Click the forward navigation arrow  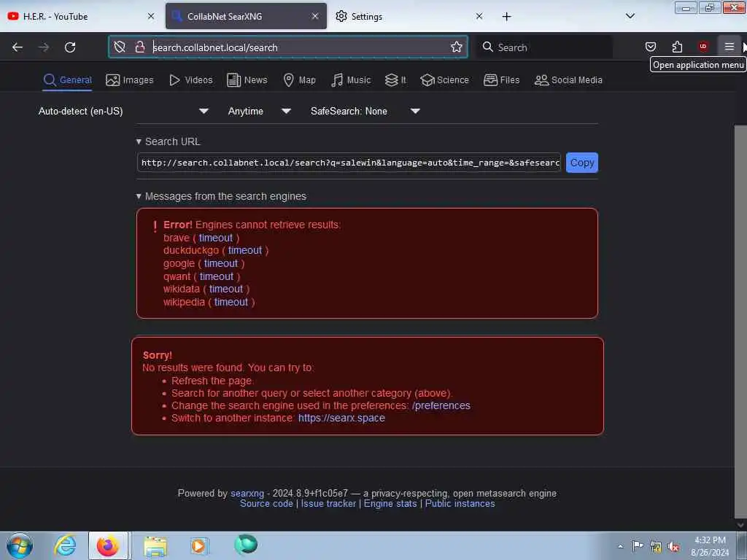point(44,47)
